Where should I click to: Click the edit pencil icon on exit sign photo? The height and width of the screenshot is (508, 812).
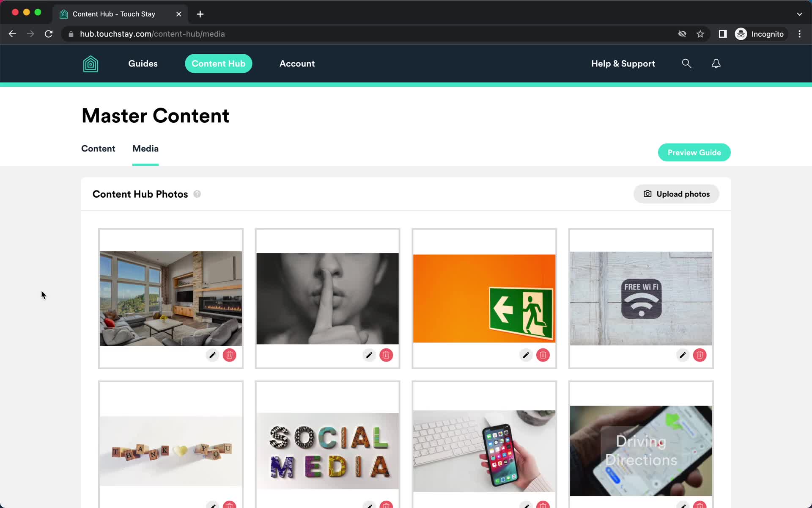(526, 355)
